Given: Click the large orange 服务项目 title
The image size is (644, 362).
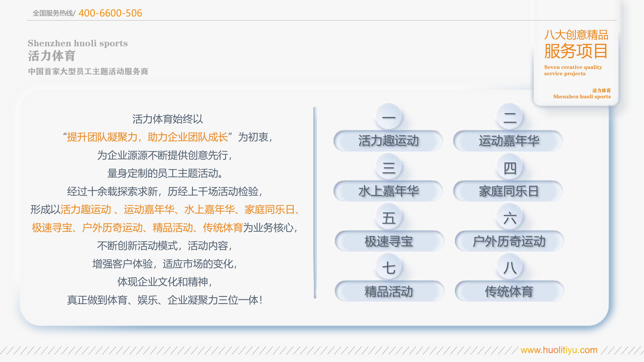Looking at the screenshot, I should point(576,51).
